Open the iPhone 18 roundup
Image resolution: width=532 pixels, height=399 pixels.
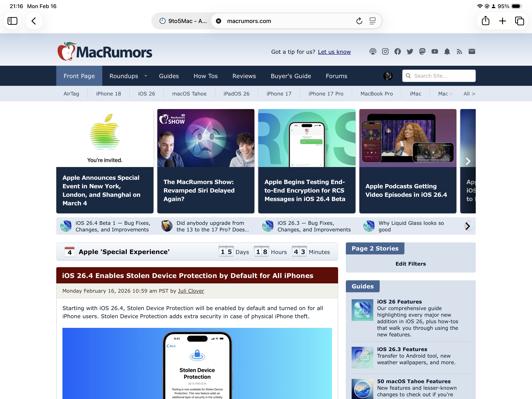pos(108,94)
